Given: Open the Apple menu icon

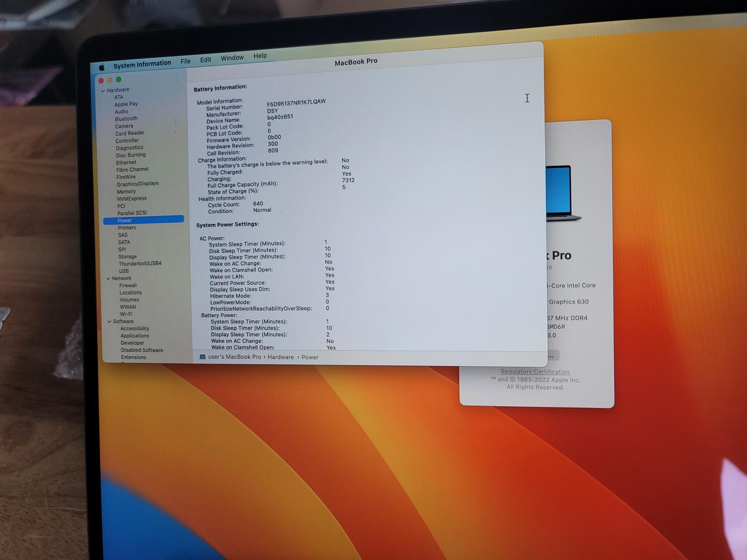Looking at the screenshot, I should (102, 67).
